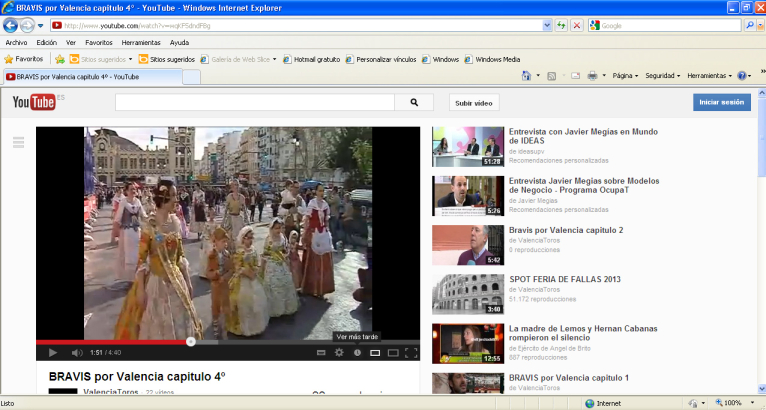Open Entrevista con Javier Megías 51:28 thumbnail
The image size is (766, 410).
(x=468, y=147)
